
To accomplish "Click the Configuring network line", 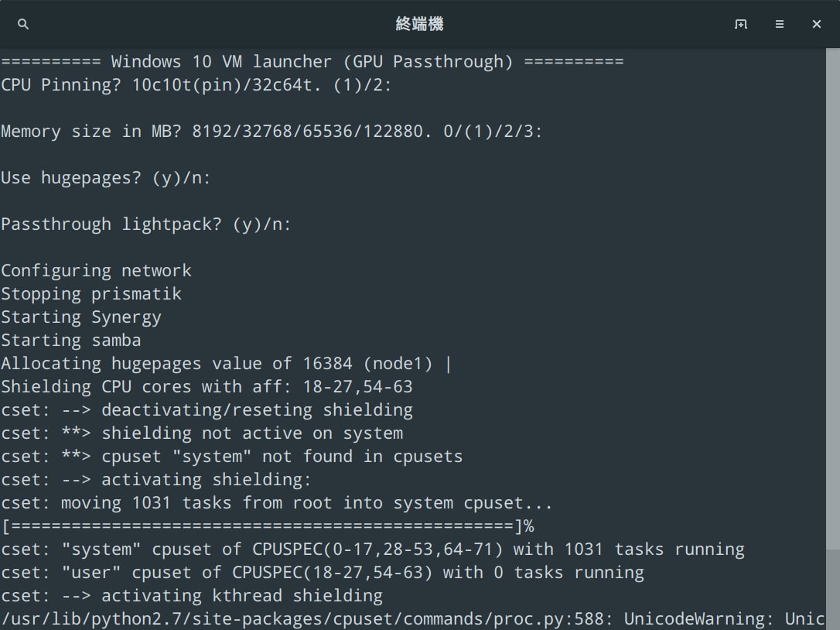I will tap(96, 271).
